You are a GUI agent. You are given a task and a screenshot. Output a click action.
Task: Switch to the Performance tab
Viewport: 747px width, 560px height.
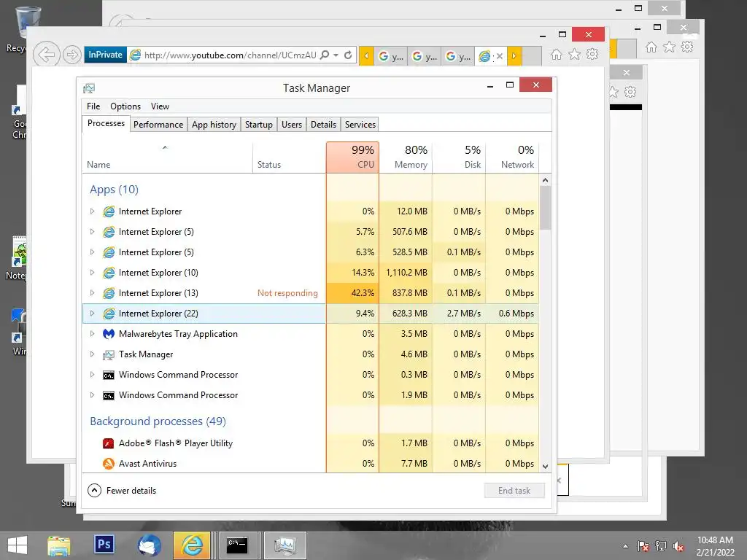(x=158, y=124)
